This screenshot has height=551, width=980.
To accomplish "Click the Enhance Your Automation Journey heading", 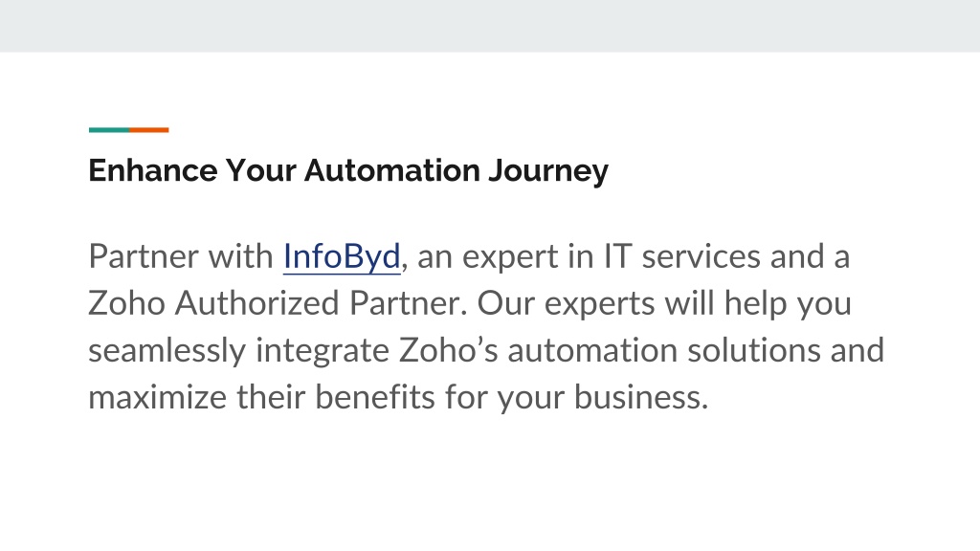I will tap(348, 170).
